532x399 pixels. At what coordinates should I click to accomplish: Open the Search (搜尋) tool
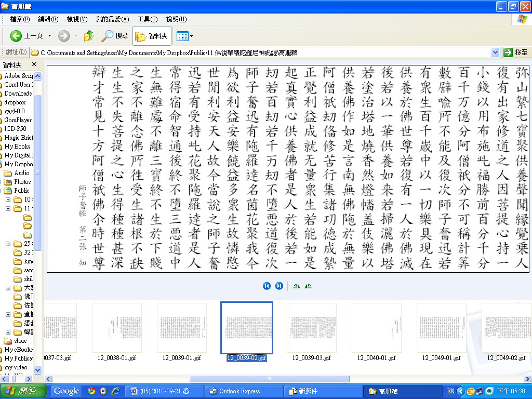click(115, 36)
